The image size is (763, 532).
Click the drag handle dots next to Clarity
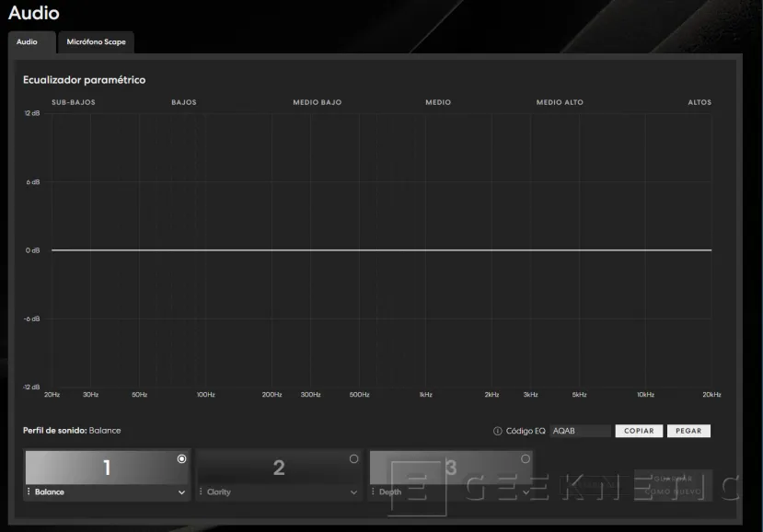[200, 492]
